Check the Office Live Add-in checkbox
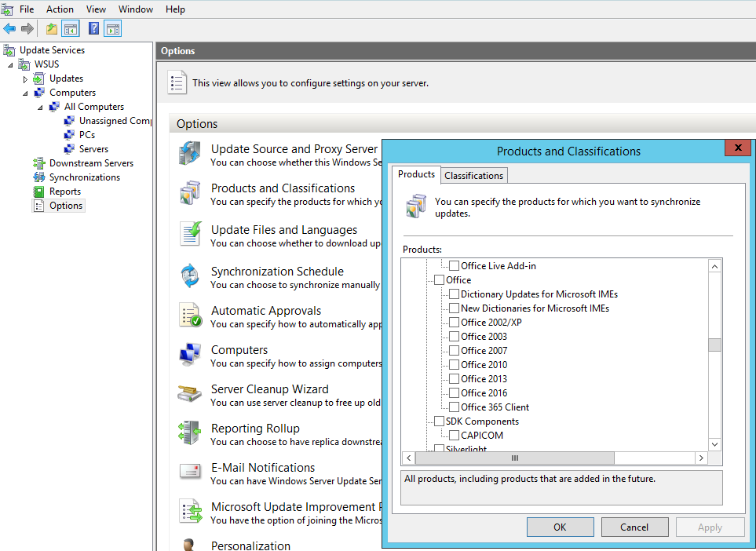Image resolution: width=756 pixels, height=551 pixels. click(455, 265)
